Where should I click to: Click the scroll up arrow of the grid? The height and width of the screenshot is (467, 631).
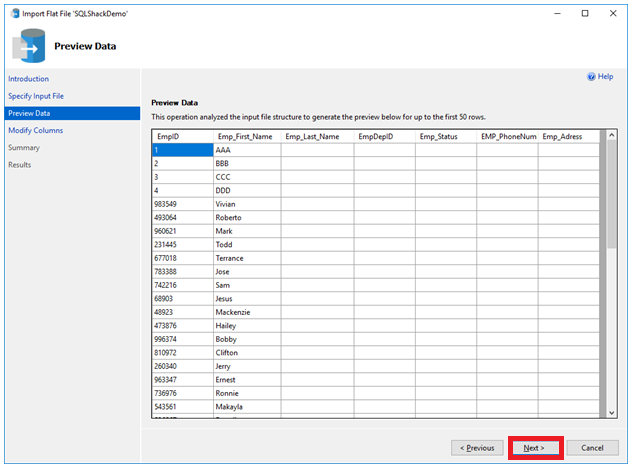pos(611,137)
